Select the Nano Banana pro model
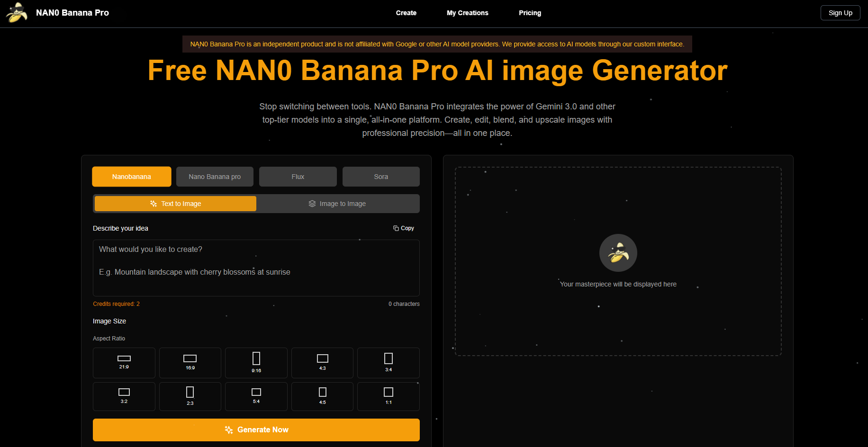Viewport: 868px width, 447px height. click(x=214, y=176)
